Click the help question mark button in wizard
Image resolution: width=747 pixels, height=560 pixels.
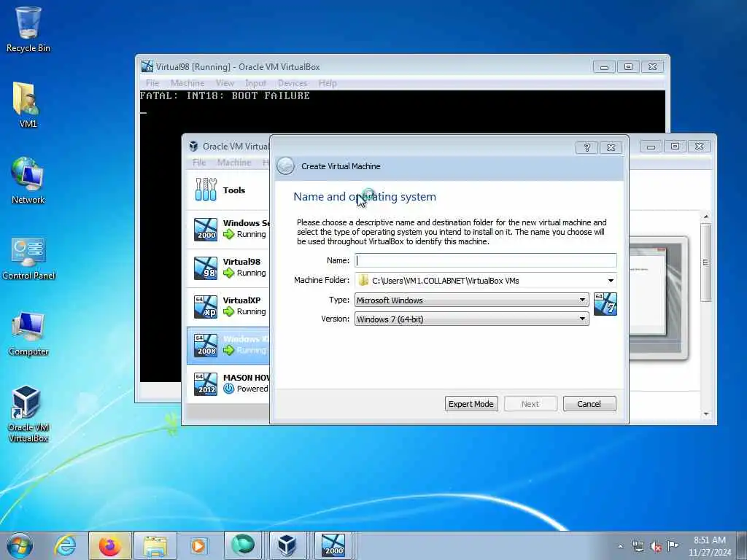(587, 147)
